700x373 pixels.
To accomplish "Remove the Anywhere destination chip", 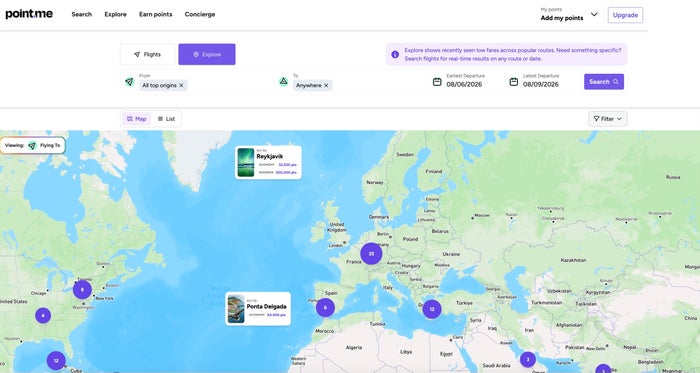I will point(326,85).
